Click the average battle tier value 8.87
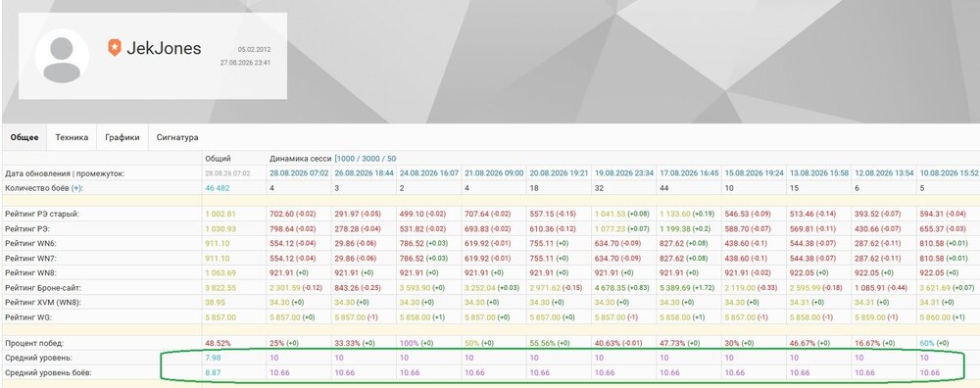The image size is (980, 388). point(213,373)
